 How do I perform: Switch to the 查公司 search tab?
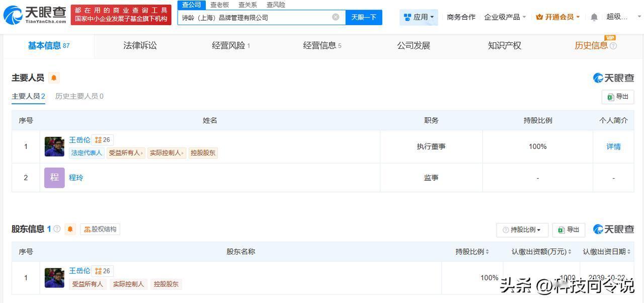[191, 5]
